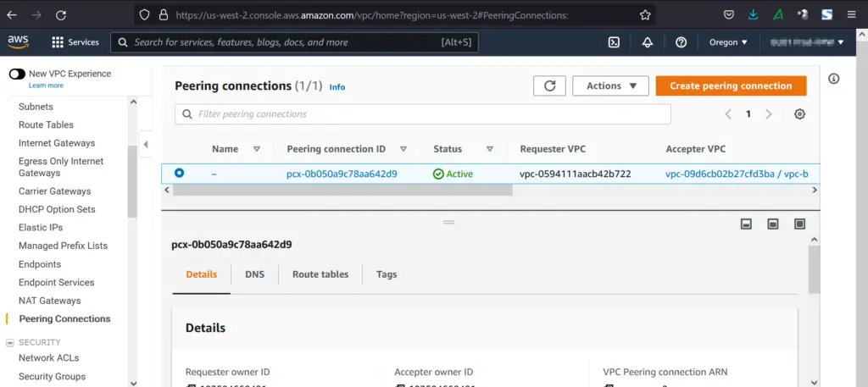Set details pane to medium split view
Image resolution: width=868 pixels, height=387 pixels.
tap(773, 224)
